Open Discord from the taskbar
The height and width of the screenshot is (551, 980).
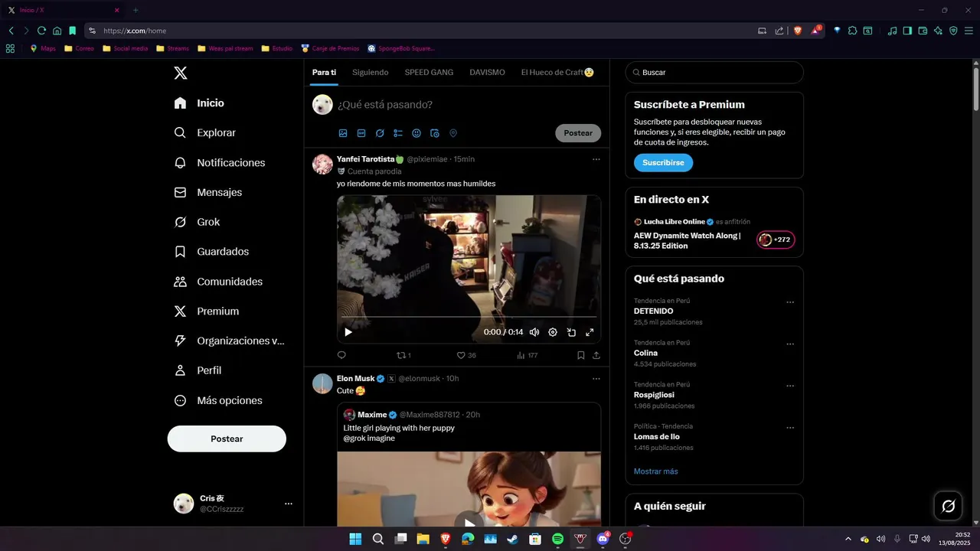tap(603, 539)
